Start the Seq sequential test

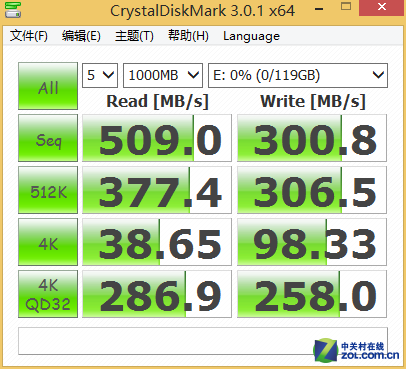click(x=48, y=138)
